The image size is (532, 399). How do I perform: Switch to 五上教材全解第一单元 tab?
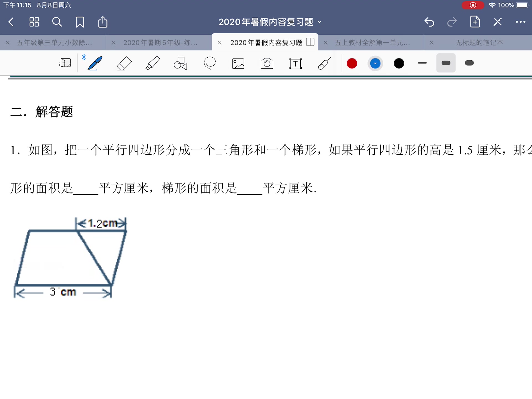pos(372,43)
